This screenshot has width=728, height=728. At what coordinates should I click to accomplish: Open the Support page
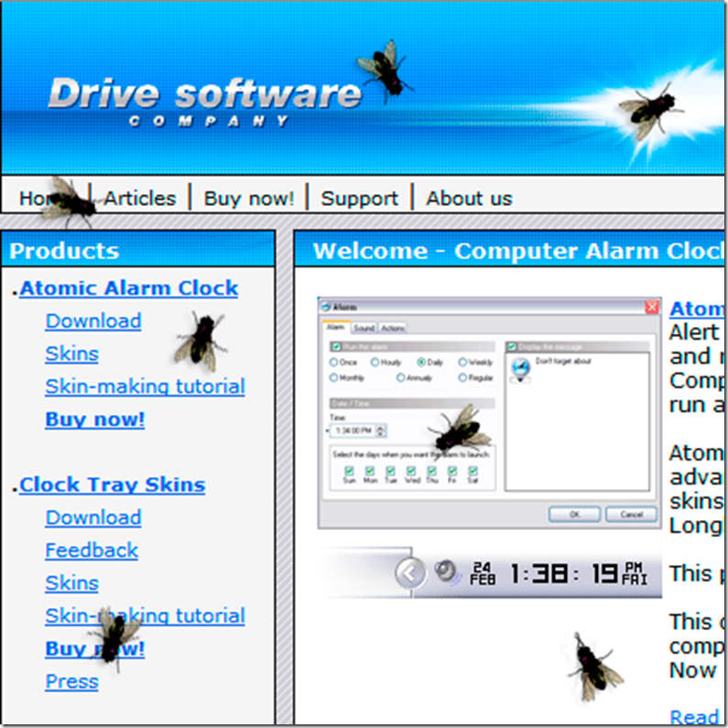359,199
